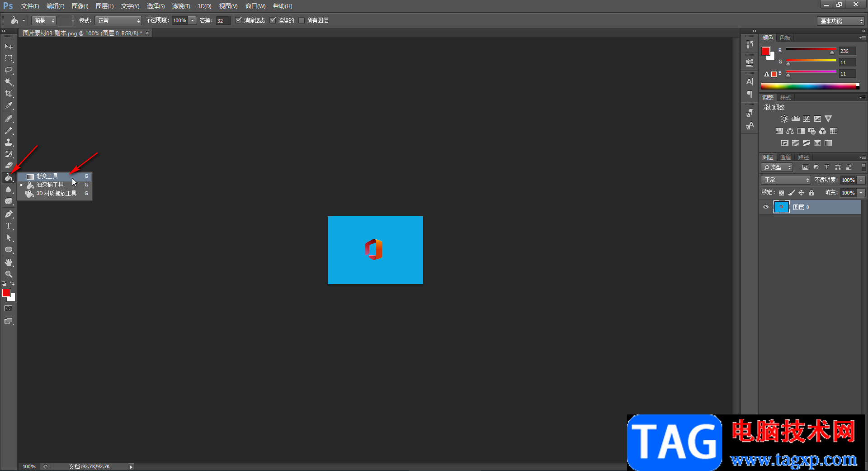The width and height of the screenshot is (868, 471).
Task: Select the Ellipse shape tool
Action: (x=9, y=250)
